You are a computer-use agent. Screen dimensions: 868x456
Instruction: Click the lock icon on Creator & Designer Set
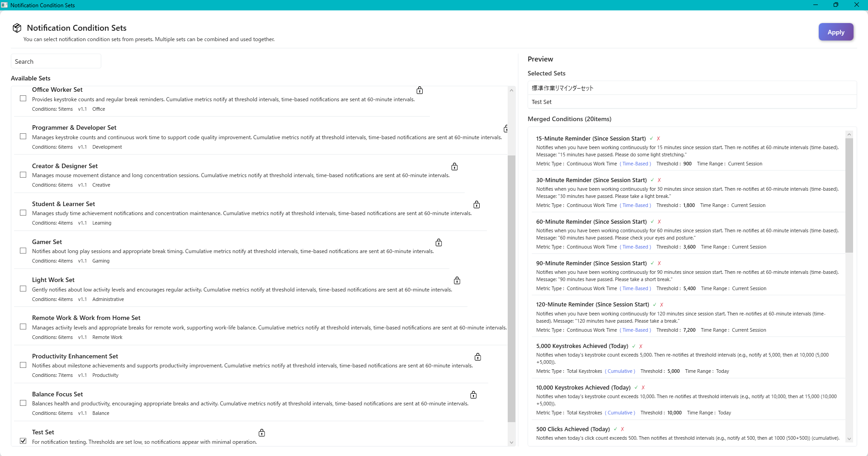coord(454,167)
